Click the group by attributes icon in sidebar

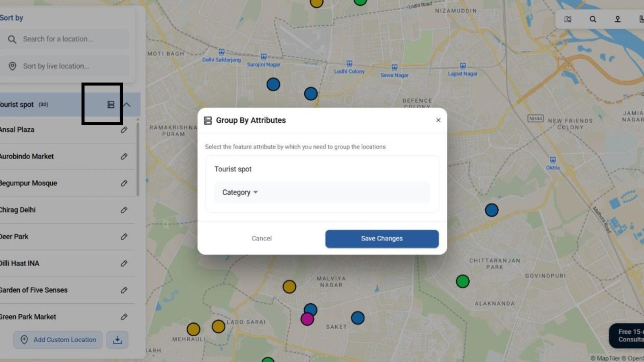[x=111, y=105]
